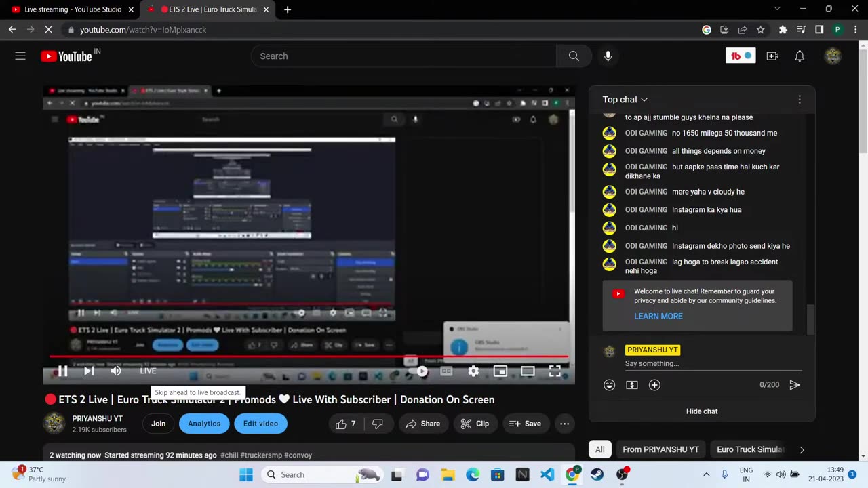Open the live chat options menu
Viewport: 868px width, 488px height.
[x=800, y=100]
